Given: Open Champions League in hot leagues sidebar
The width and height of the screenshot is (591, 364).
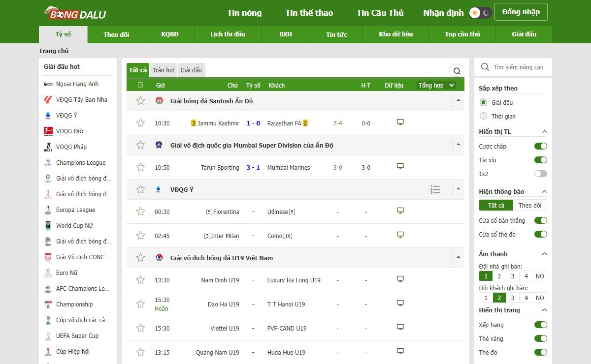Looking at the screenshot, I should point(81,163).
